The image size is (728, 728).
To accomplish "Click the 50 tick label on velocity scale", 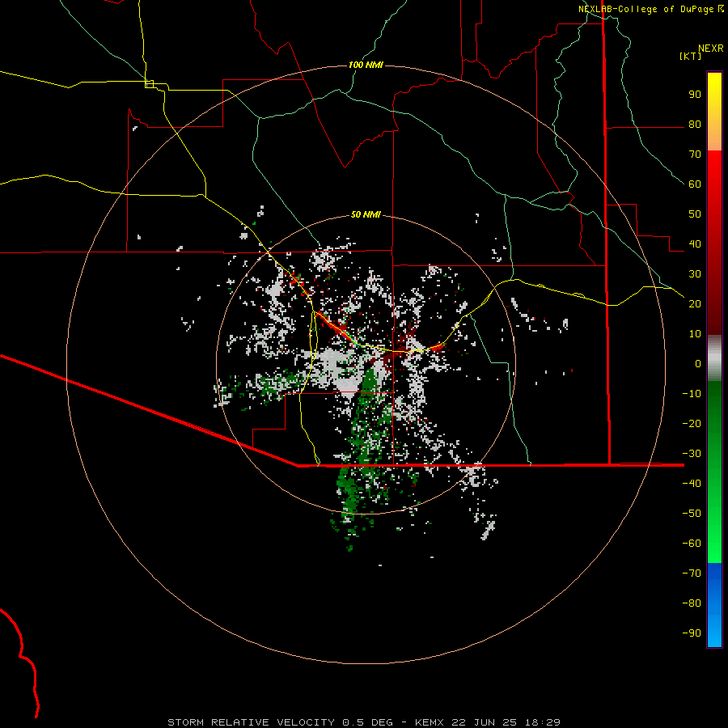I will [695, 214].
